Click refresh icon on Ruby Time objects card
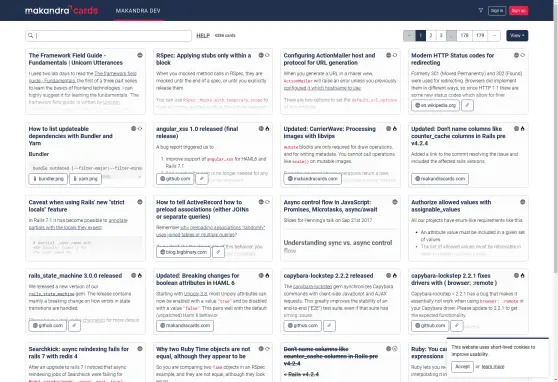558x382 pixels. [x=267, y=349]
